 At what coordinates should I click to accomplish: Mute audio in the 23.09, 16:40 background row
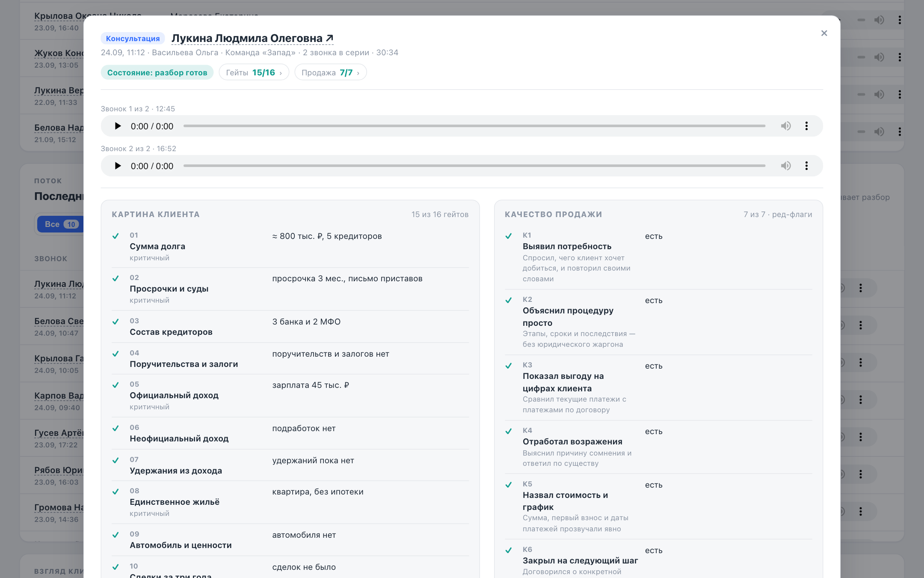tap(879, 20)
